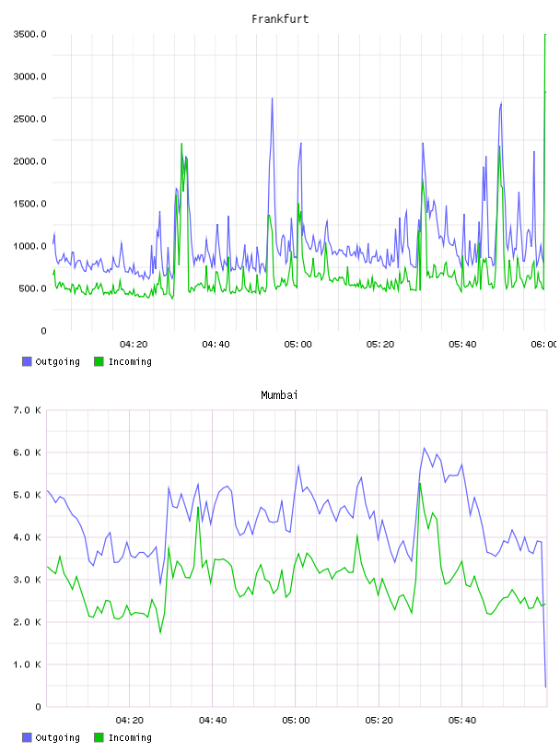Click the Outgoing legend label under the Frankfurt chart
The image size is (560, 752).
pos(57,362)
